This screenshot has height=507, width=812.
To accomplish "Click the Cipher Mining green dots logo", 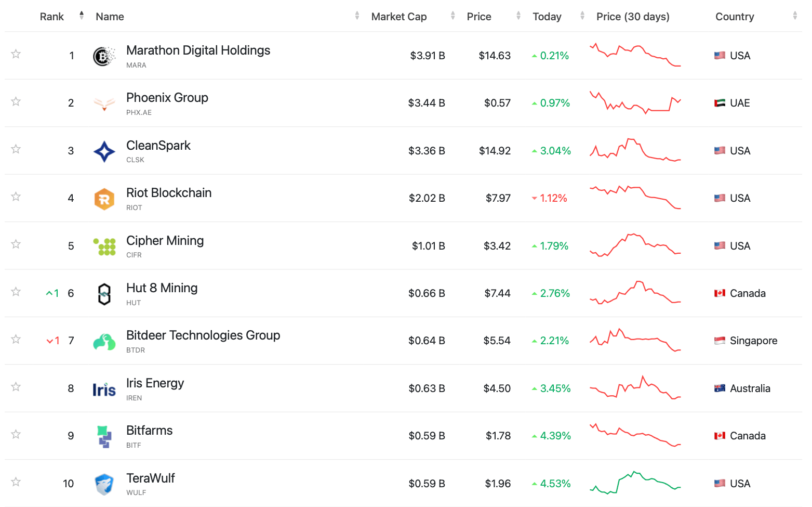I will click(x=104, y=246).
